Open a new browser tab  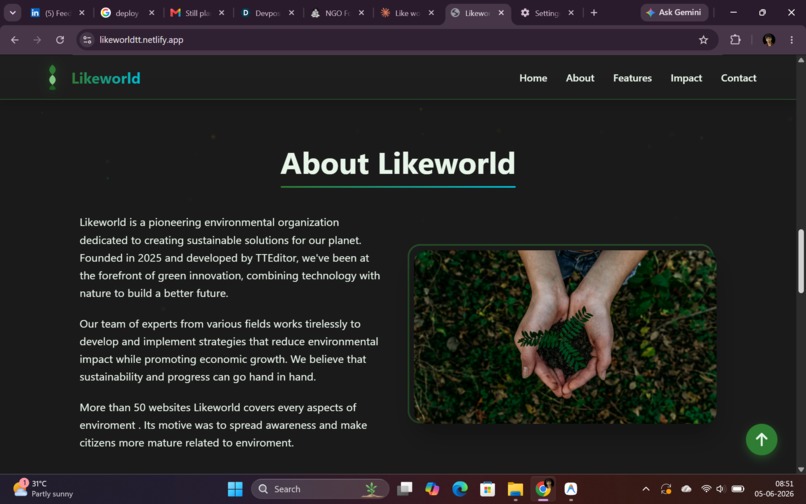pyautogui.click(x=594, y=13)
